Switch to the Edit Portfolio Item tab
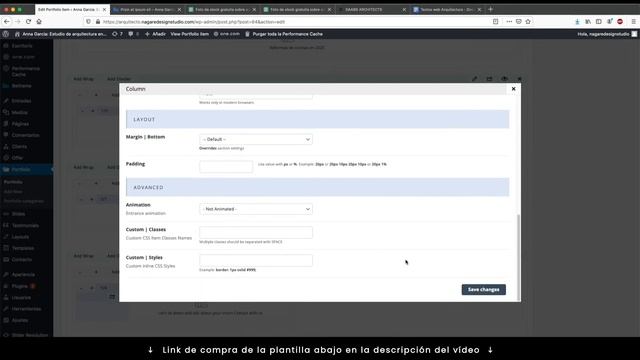This screenshot has width=640, height=360. [x=71, y=9]
